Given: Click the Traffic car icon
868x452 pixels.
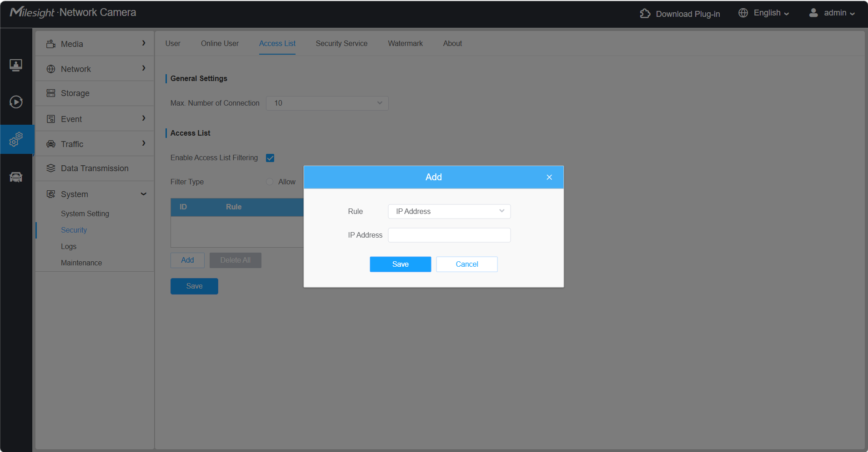Looking at the screenshot, I should point(51,144).
